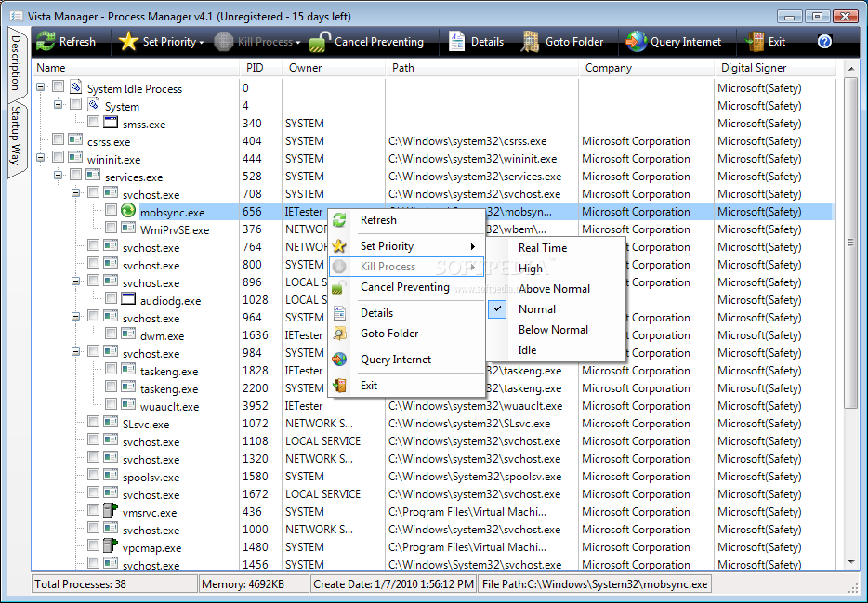Collapse the System Idle Process tree node
Screen dimensions: 868x603
40,86
